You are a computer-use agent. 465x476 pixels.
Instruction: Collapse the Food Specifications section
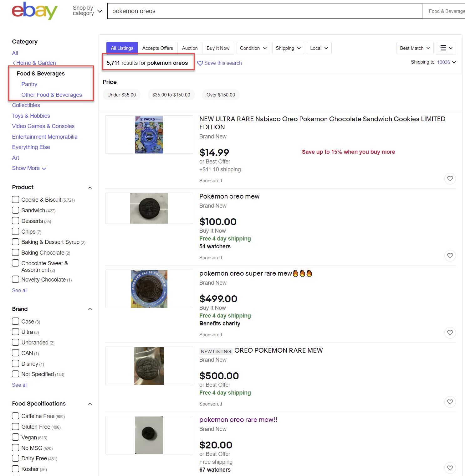coord(90,404)
